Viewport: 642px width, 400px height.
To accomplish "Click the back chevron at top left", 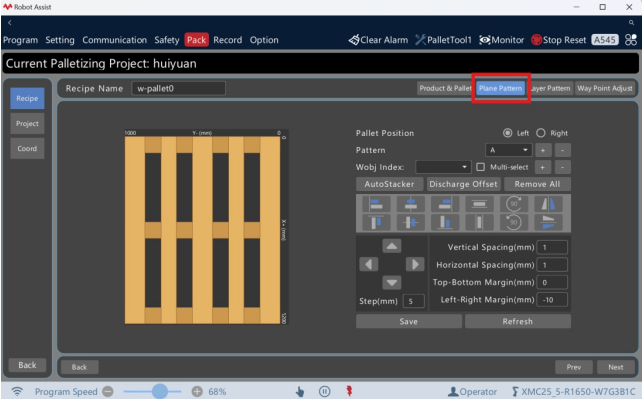I will [x=9, y=23].
